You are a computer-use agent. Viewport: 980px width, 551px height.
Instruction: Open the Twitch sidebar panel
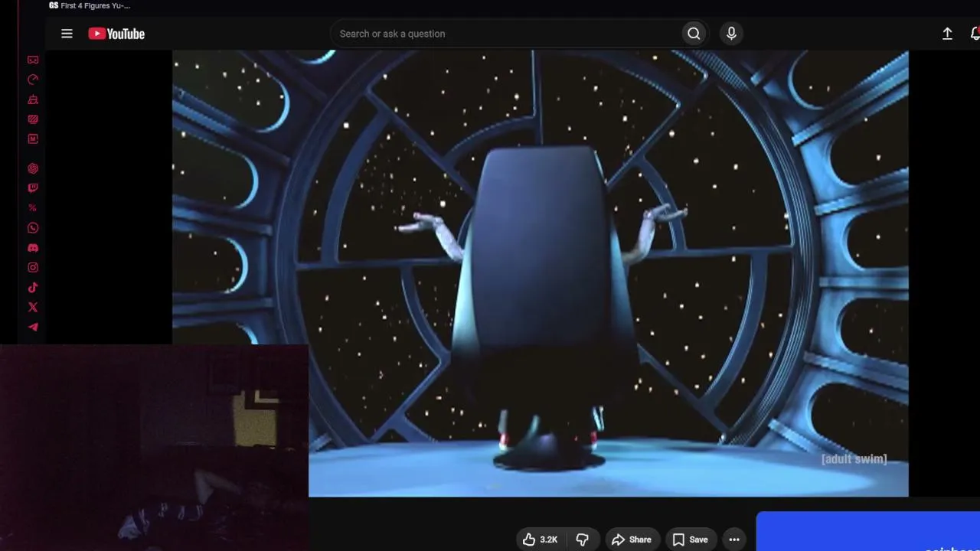coord(33,188)
